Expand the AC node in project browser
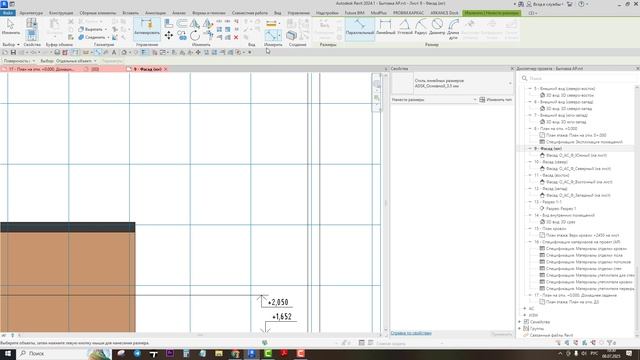Viewport: 640px width, 360px height. 525,309
